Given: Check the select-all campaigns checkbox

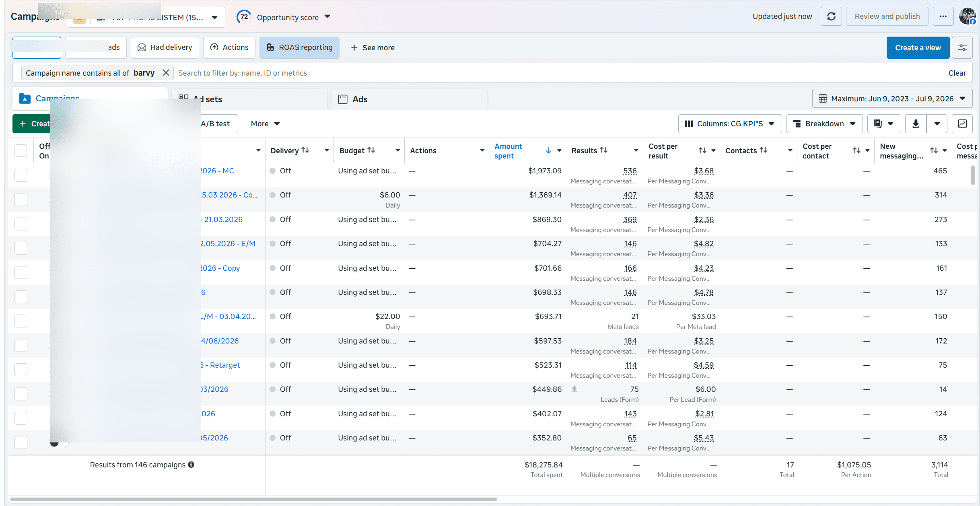Looking at the screenshot, I should click(x=21, y=150).
